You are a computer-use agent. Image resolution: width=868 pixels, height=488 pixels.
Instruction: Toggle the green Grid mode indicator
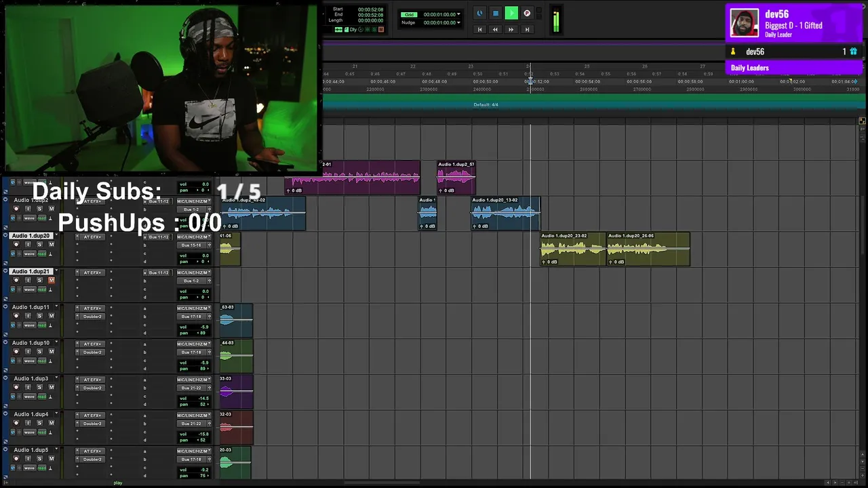[408, 14]
